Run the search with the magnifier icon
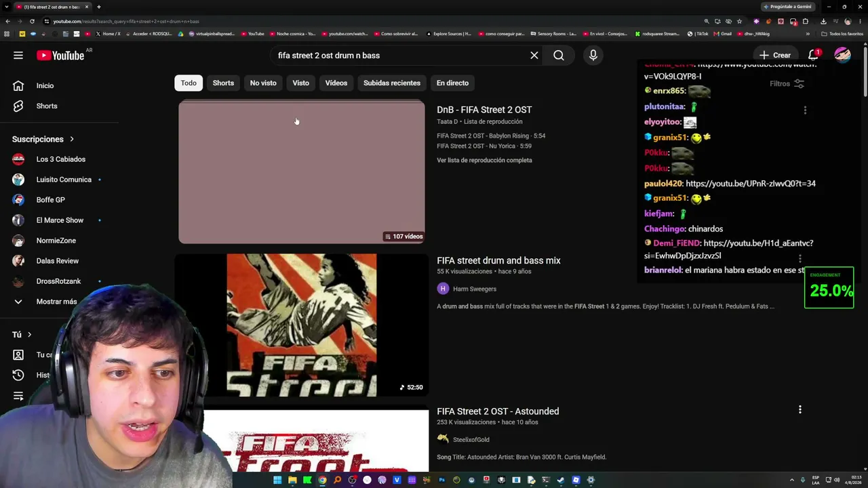868x488 pixels. (559, 56)
